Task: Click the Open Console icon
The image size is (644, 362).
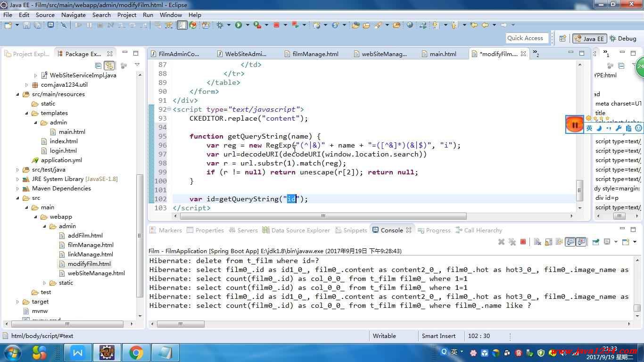Action: pyautogui.click(x=626, y=242)
